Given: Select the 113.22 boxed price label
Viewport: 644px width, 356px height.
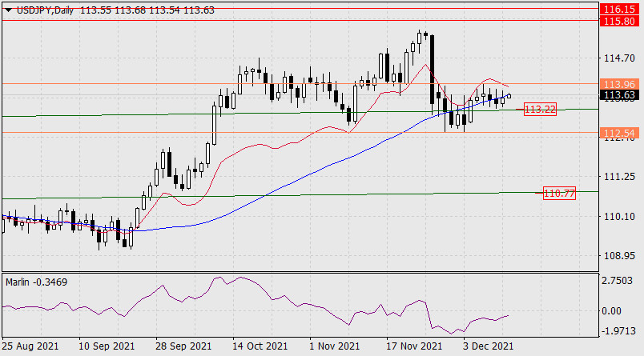Looking at the screenshot, I should (x=540, y=109).
